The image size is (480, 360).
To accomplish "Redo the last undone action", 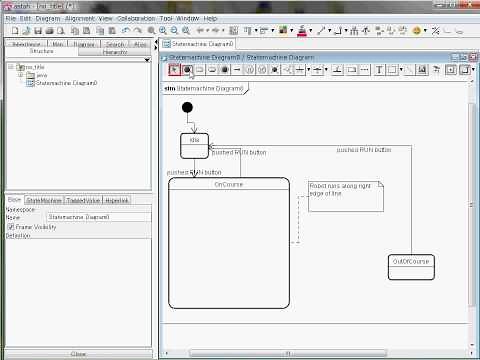I will [137, 31].
